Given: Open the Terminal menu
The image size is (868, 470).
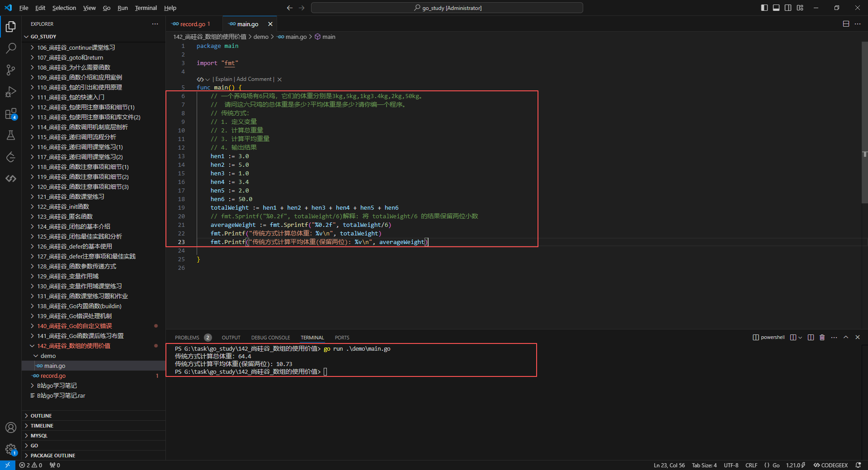Looking at the screenshot, I should coord(146,8).
